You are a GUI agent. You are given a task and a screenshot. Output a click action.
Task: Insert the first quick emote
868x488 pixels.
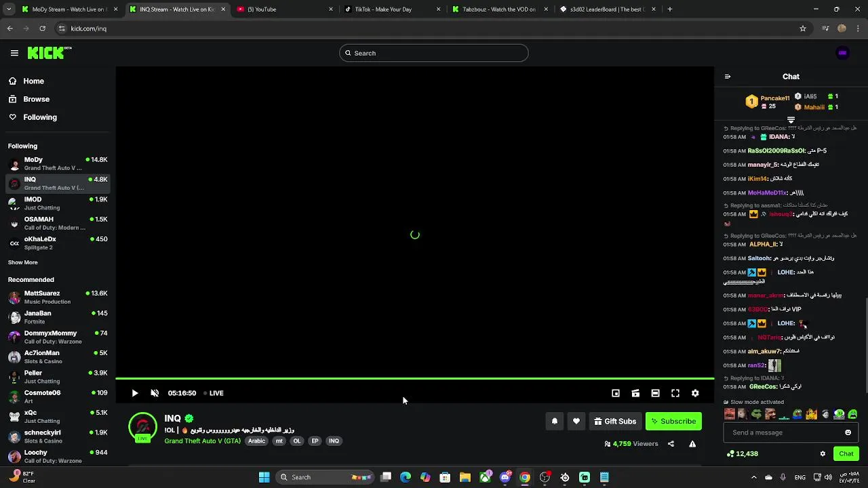tap(730, 414)
